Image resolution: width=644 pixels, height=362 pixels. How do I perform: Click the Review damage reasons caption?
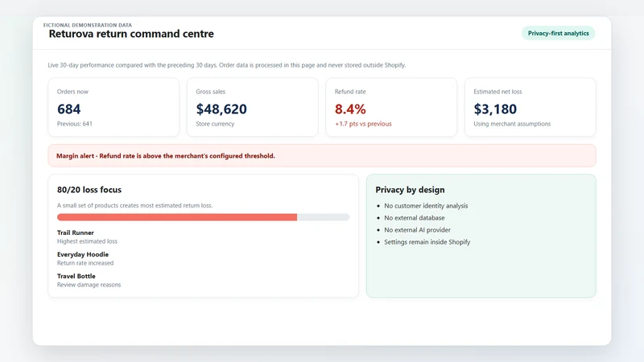click(89, 285)
